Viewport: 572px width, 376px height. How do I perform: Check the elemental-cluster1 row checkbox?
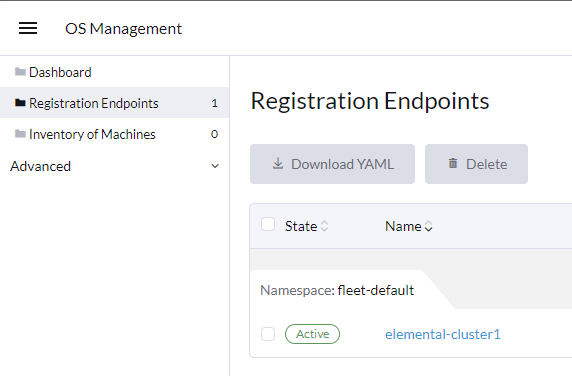click(268, 334)
